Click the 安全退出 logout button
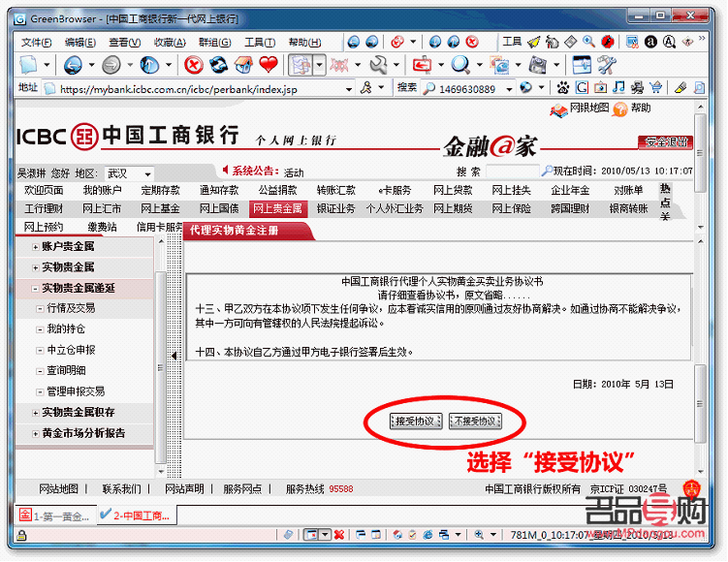Screen dimensions: 728x562 [x=665, y=142]
